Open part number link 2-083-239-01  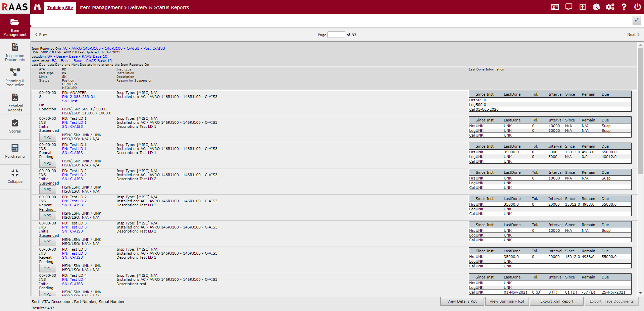82,97
